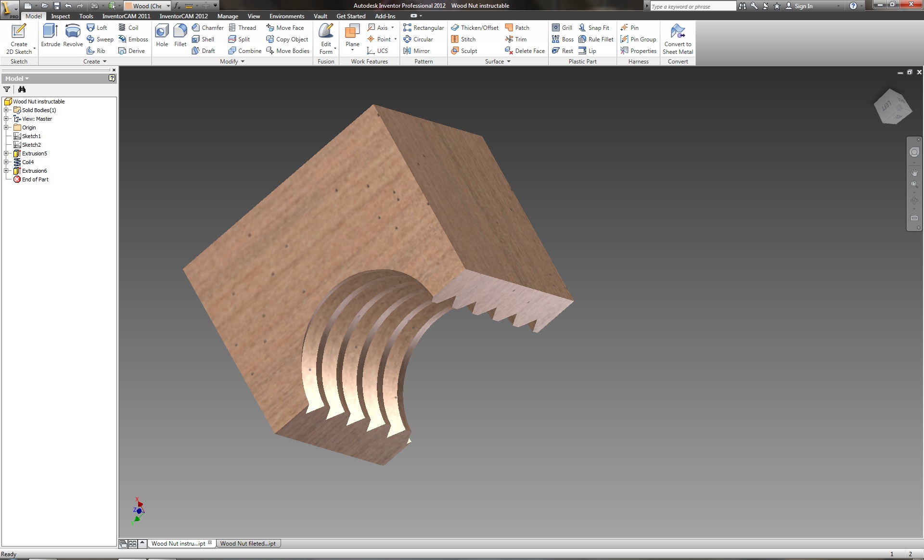Open the Edit Form tool
This screenshot has width=924, height=560.
(x=326, y=39)
